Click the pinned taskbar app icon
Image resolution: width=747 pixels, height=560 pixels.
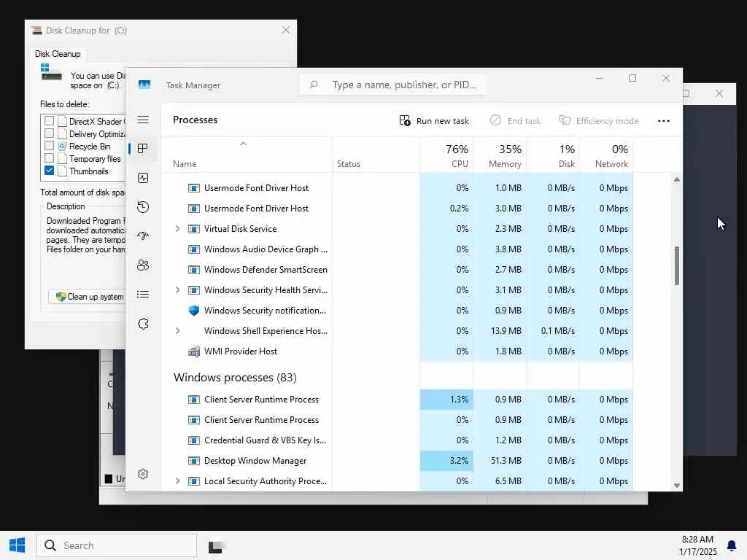(x=215, y=547)
